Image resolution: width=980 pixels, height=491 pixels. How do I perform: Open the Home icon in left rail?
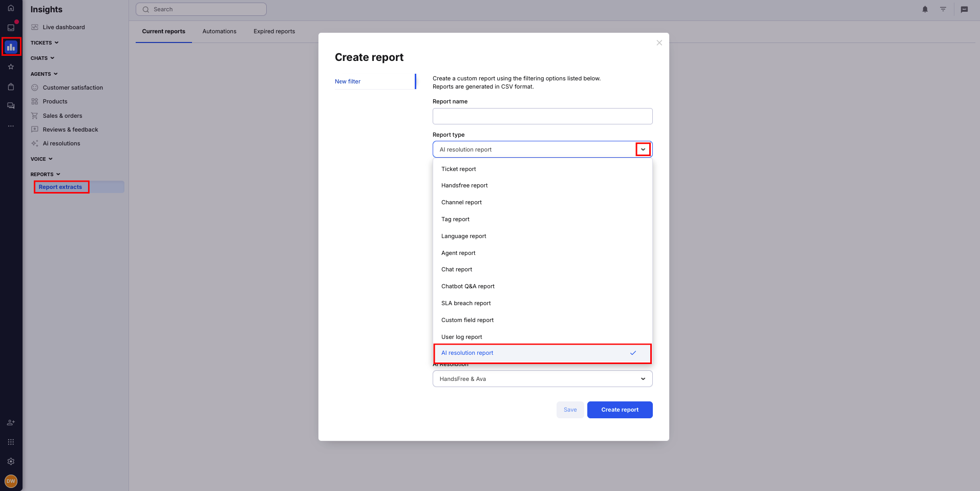[x=11, y=8]
